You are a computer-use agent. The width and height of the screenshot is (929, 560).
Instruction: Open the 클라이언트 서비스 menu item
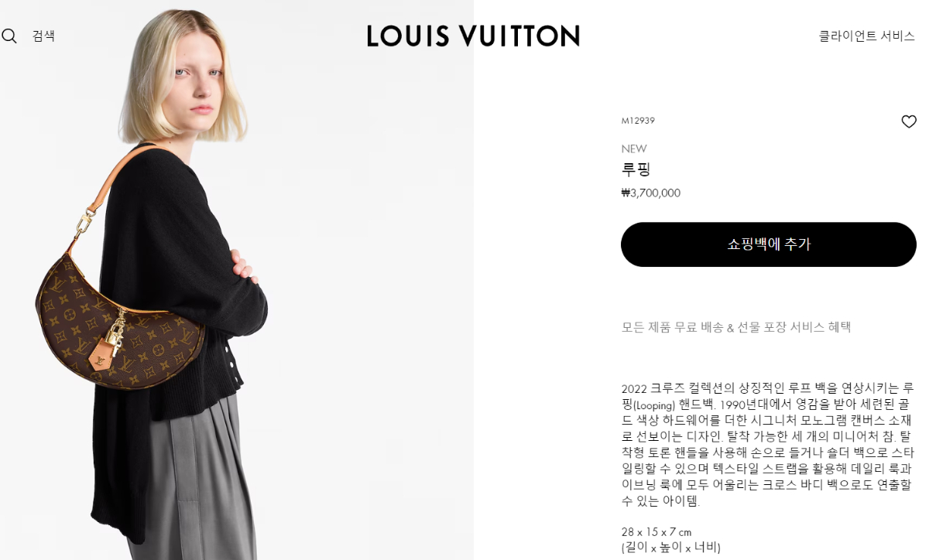click(867, 36)
